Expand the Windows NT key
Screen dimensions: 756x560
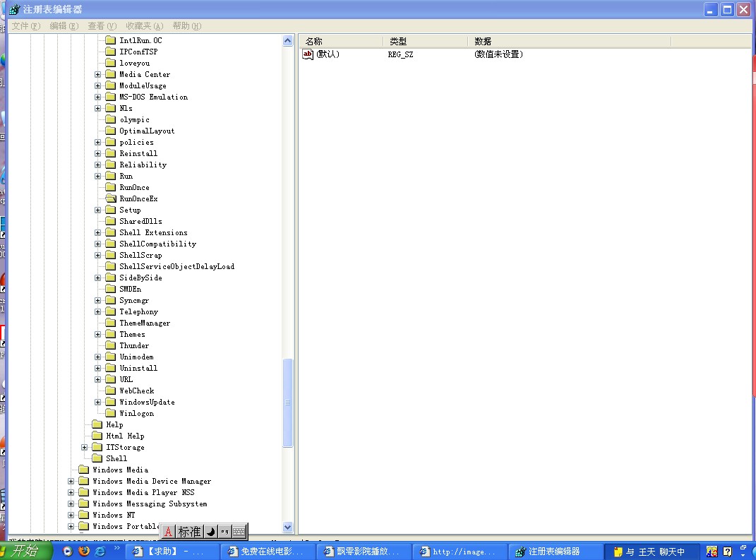click(x=71, y=515)
